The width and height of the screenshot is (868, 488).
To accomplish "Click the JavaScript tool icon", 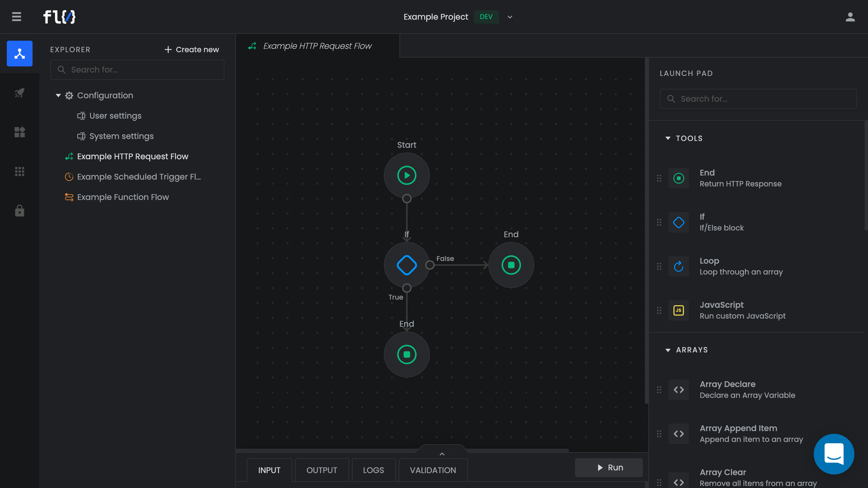I will (x=678, y=310).
